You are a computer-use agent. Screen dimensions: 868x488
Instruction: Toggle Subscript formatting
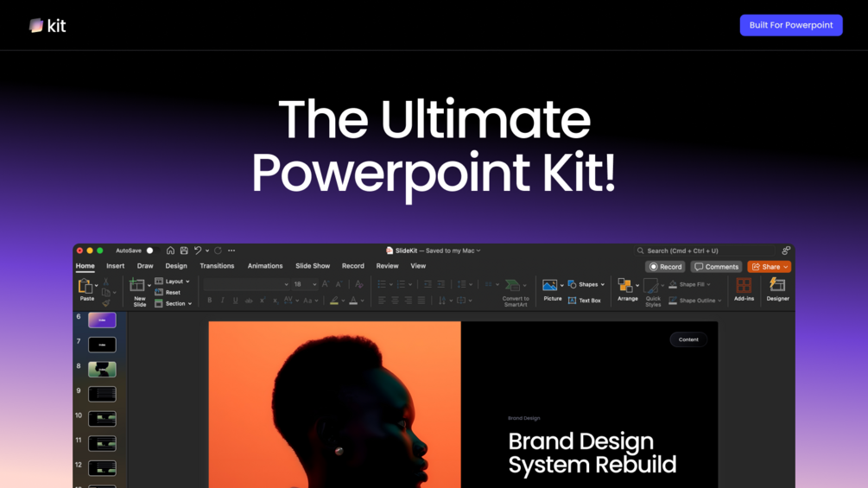click(x=276, y=301)
